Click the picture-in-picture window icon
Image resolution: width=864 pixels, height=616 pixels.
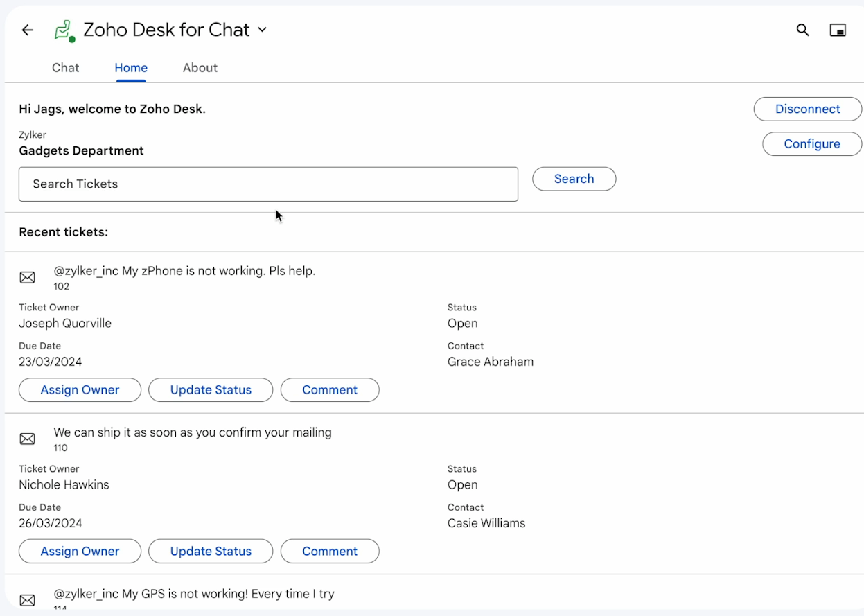click(838, 30)
